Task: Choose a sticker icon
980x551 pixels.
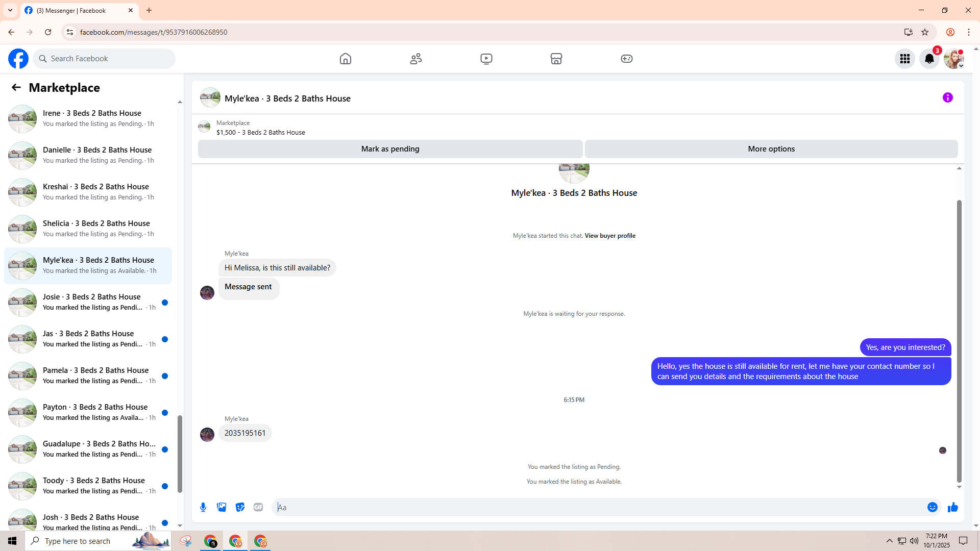Action: [240, 507]
